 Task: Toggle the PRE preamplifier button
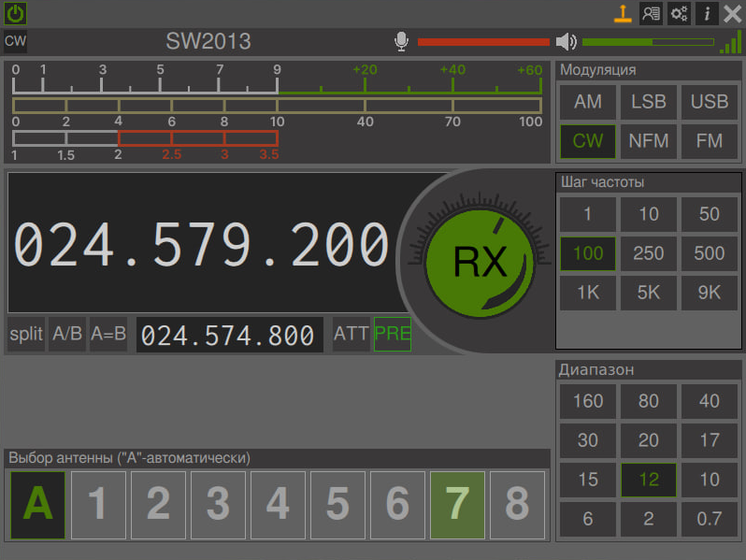393,334
